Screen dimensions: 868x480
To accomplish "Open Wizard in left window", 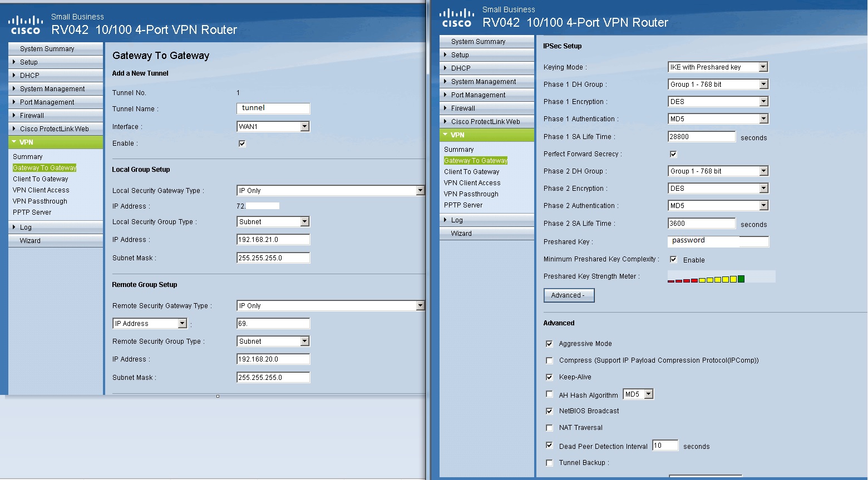I will pos(56,240).
